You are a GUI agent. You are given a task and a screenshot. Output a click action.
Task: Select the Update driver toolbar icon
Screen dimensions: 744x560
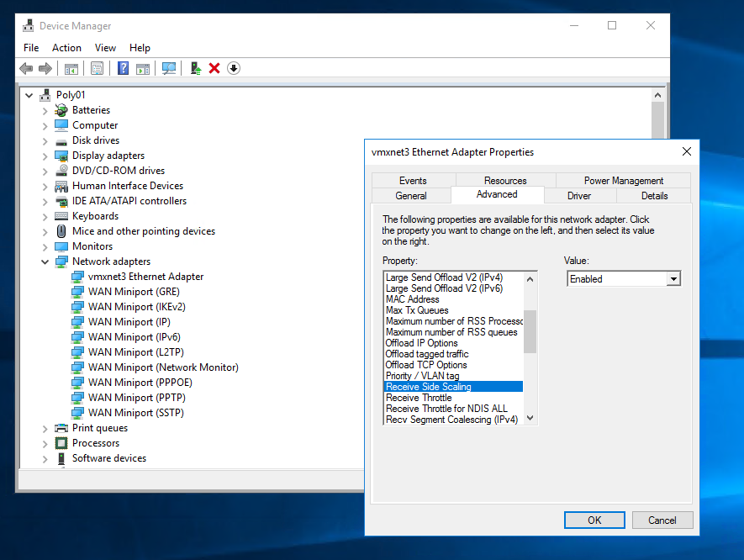[x=195, y=68]
